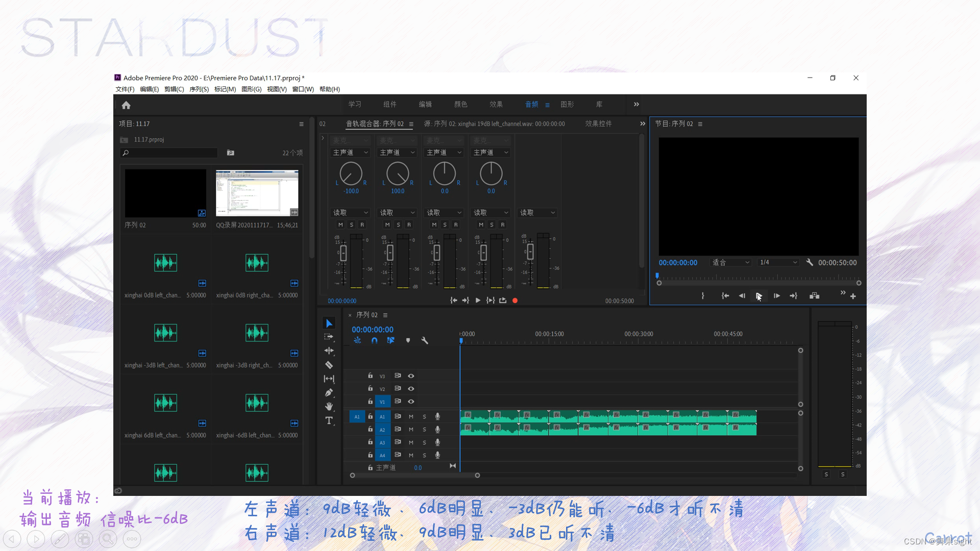
Task: Click the Home icon
Action: (126, 105)
